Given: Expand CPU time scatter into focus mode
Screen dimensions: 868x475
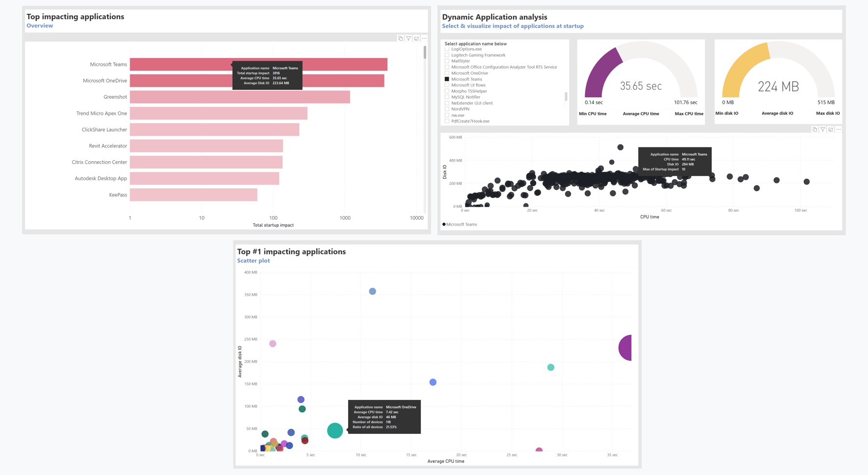Looking at the screenshot, I should pyautogui.click(x=831, y=130).
